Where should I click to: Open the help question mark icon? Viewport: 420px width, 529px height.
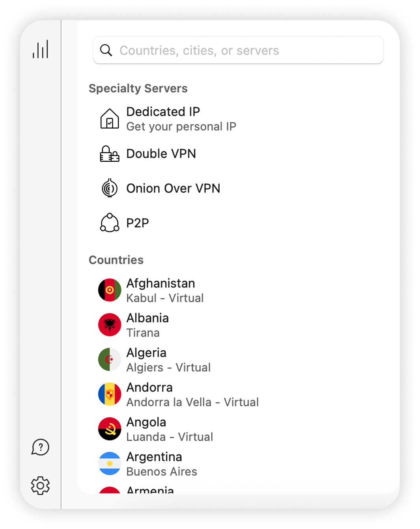coord(41,447)
